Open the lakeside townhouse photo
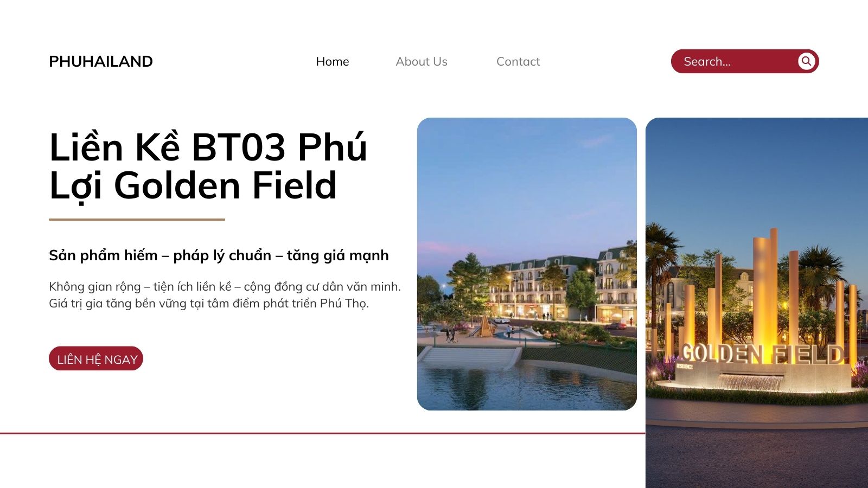Screen dimensions: 868x488 [x=527, y=264]
